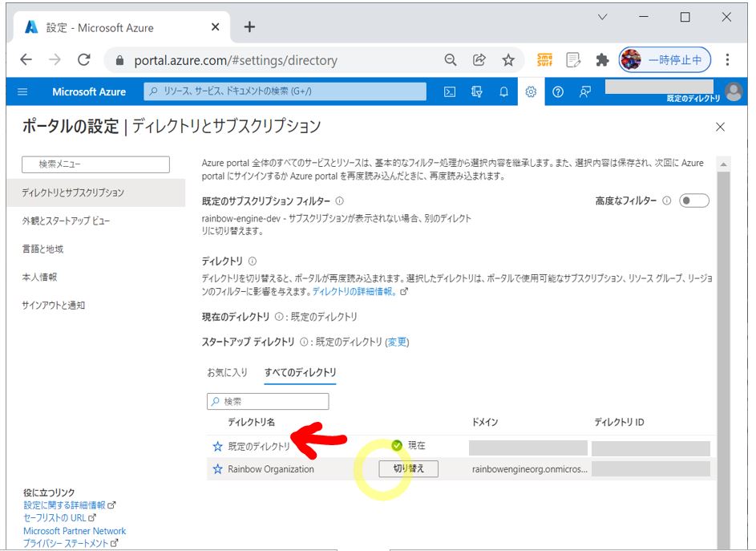Close the 設定 - Microsoft Azure tab
Viewport: 756px width, 551px height.
click(x=216, y=27)
